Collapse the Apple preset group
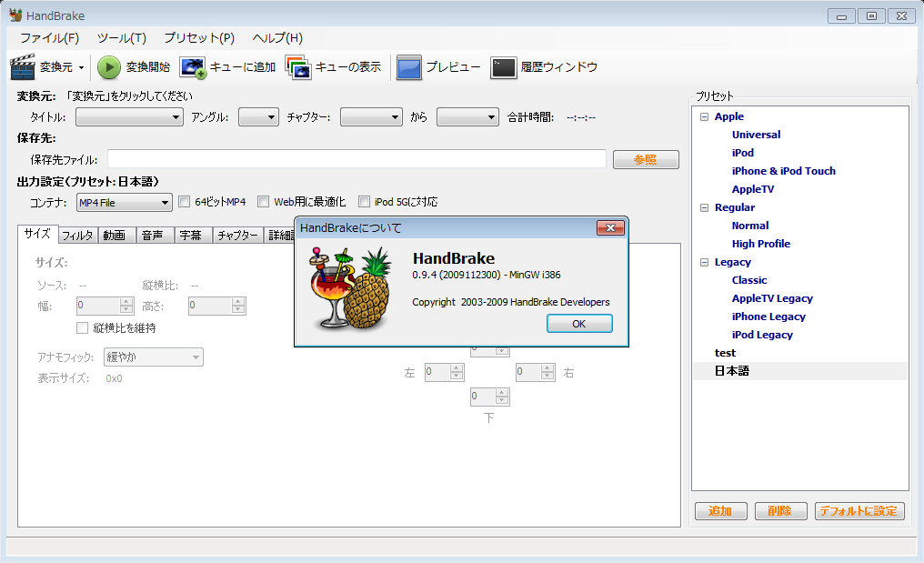This screenshot has width=924, height=563. point(704,116)
